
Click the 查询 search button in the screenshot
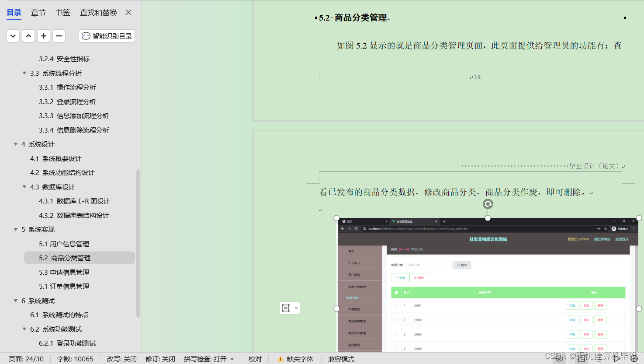(x=461, y=264)
